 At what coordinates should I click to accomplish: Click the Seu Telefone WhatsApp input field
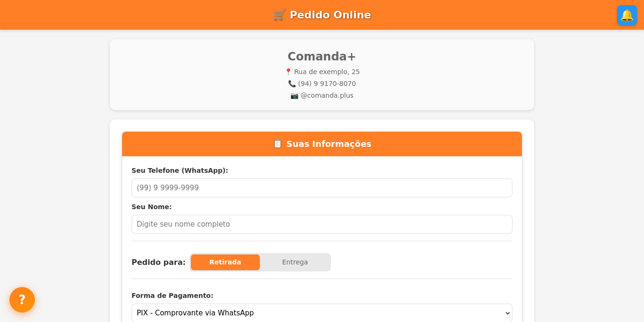[x=322, y=187]
